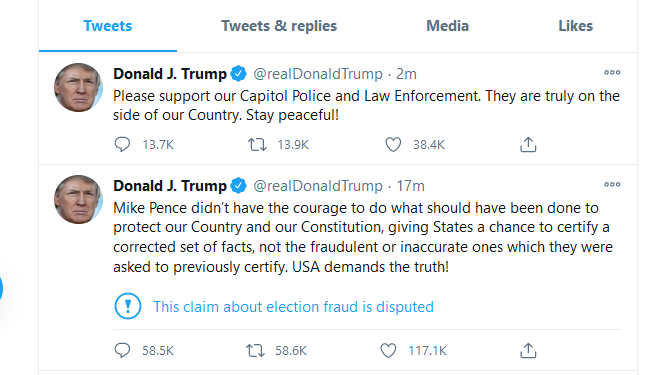Retweet the Mike Pence tweet
The image size is (656, 375).
coord(255,350)
